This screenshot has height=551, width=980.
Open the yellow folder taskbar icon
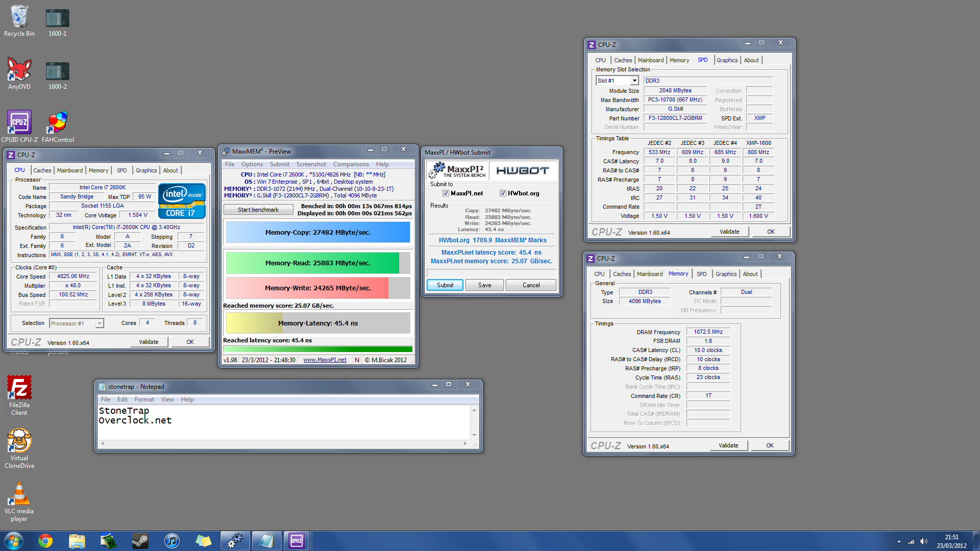pyautogui.click(x=203, y=541)
